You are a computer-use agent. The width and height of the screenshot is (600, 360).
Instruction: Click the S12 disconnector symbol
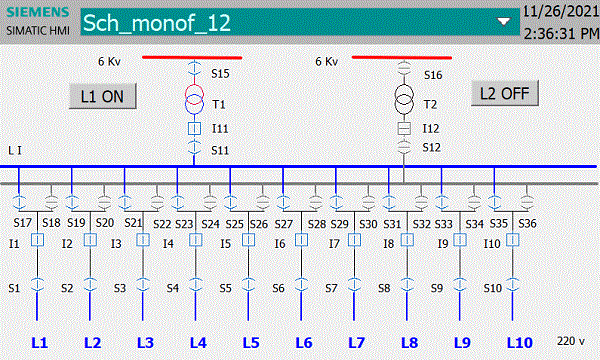[x=404, y=147]
